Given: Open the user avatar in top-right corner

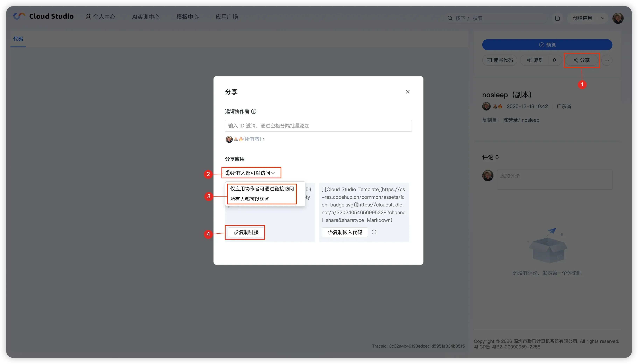Looking at the screenshot, I should tap(618, 18).
